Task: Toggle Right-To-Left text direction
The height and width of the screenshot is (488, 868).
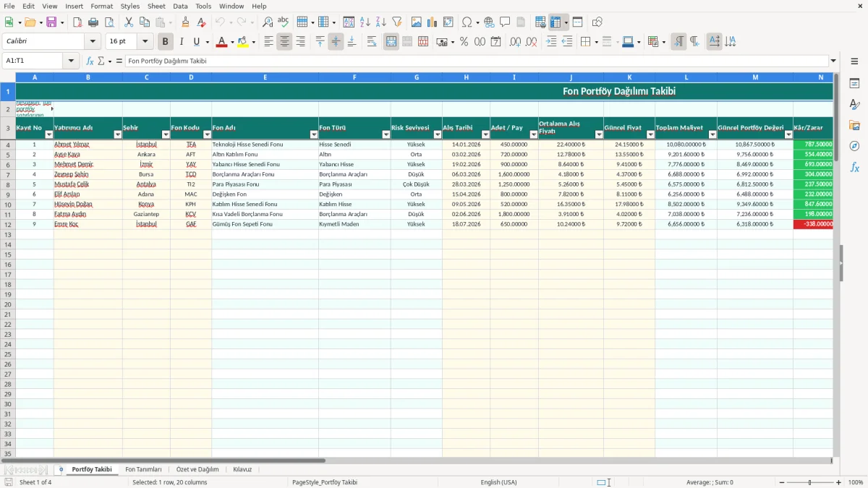Action: pos(694,42)
